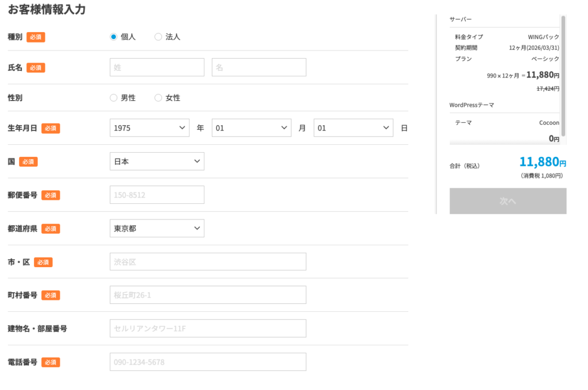Click the 市・区 city input field

(x=208, y=262)
